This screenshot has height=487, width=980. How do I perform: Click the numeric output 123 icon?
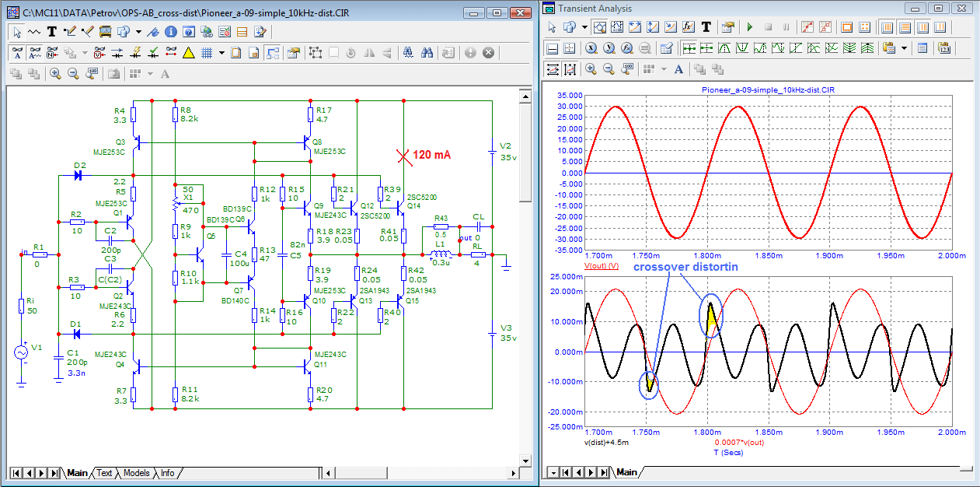pos(945,48)
